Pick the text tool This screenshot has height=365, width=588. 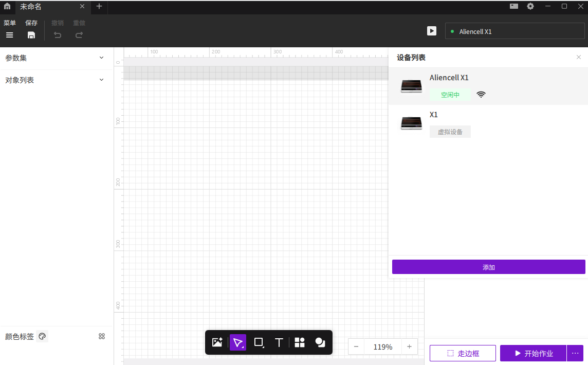click(279, 342)
